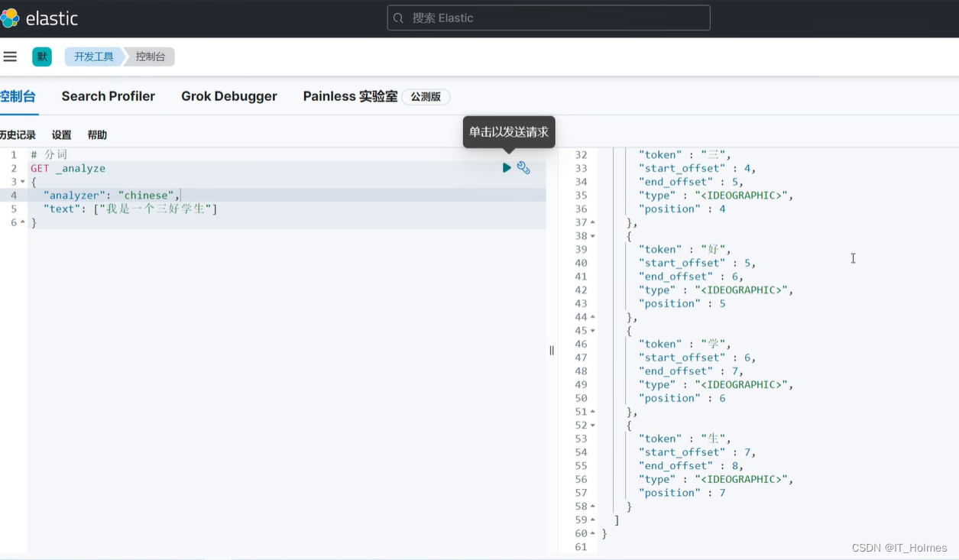Open the 设置 settings link
Image resolution: width=959 pixels, height=560 pixels.
coord(61,135)
